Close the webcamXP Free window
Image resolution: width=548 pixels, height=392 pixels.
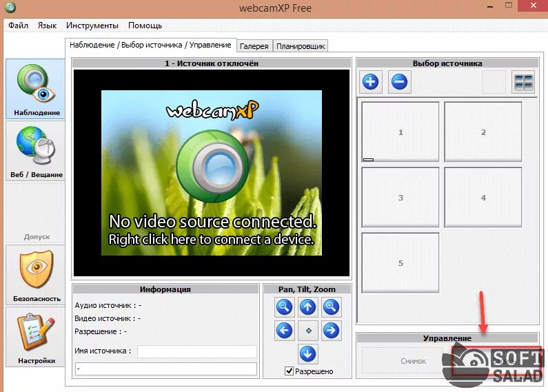click(x=534, y=6)
